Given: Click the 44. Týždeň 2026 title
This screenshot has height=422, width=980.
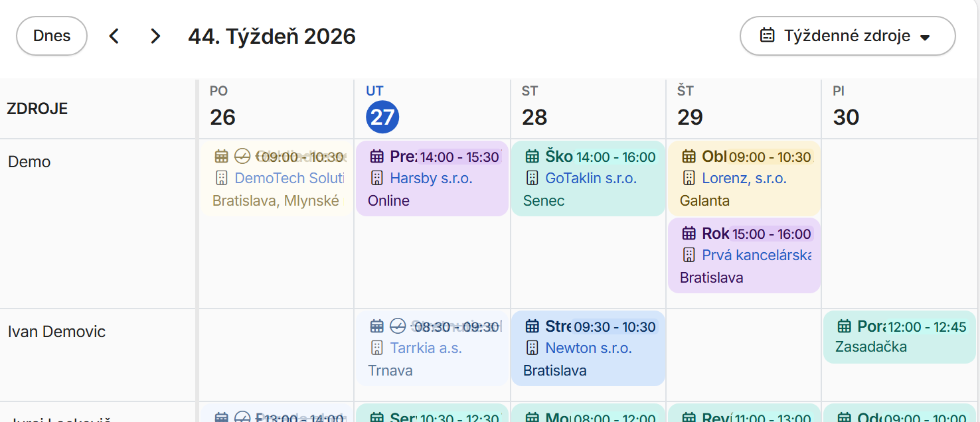Looking at the screenshot, I should (x=272, y=36).
